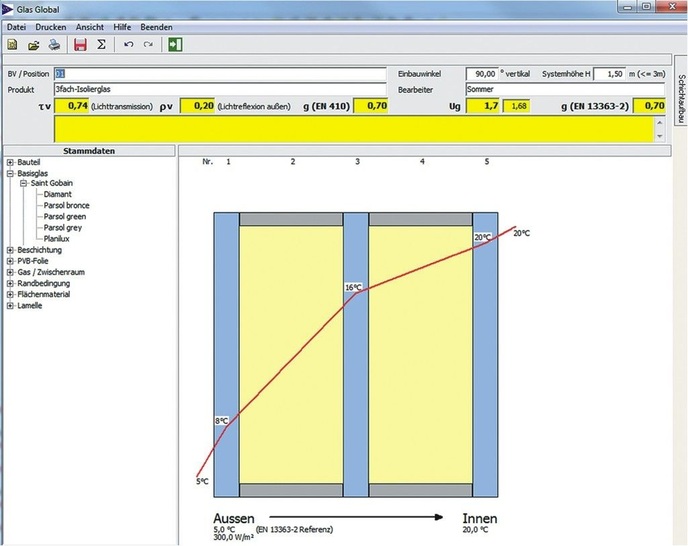Viewport: 688px width, 546px height.
Task: Print using the printer toolbar icon
Action: coord(54,45)
